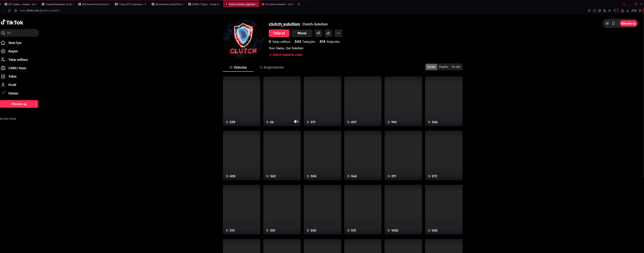Play the video with 437 views
The height and width of the screenshot is (253, 644).
[363, 101]
